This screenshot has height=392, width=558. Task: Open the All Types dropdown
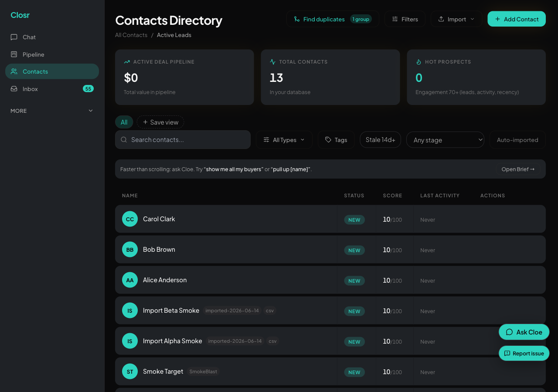pos(284,140)
